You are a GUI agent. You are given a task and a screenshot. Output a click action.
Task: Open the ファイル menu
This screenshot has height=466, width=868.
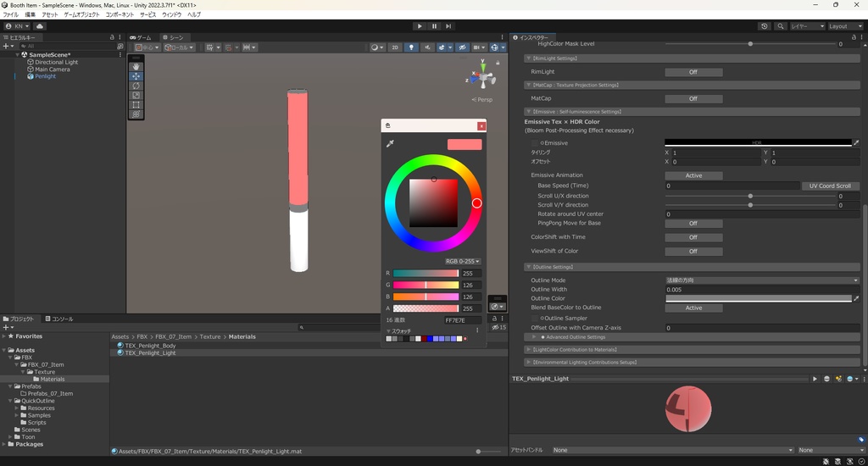10,15
